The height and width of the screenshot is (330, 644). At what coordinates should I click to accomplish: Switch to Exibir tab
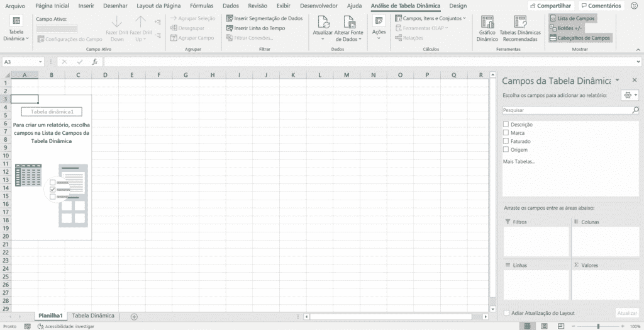(284, 6)
